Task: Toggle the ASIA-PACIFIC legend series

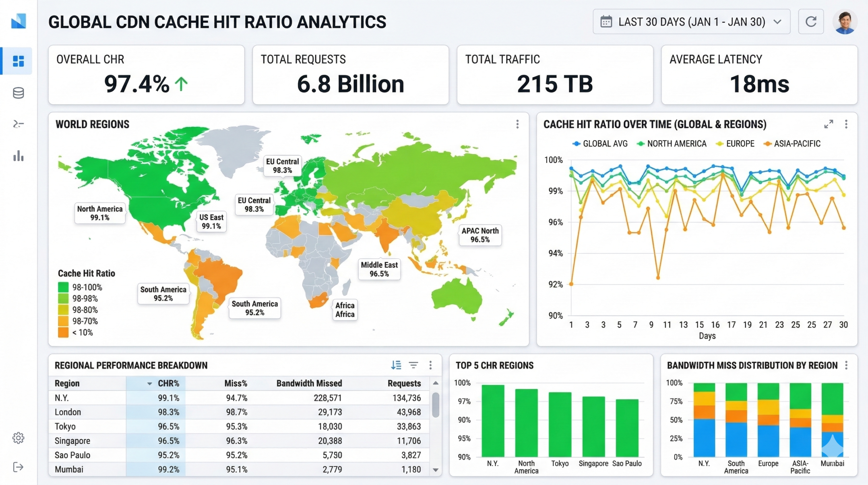Action: [792, 144]
